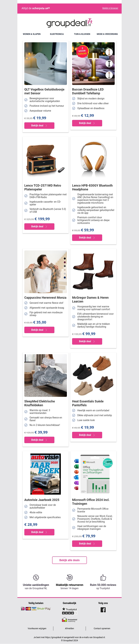Viewport: 139px width, 644px height.
Task: Click the Thuiswinkel Waarborg logo
Action: (x=69, y=620)
